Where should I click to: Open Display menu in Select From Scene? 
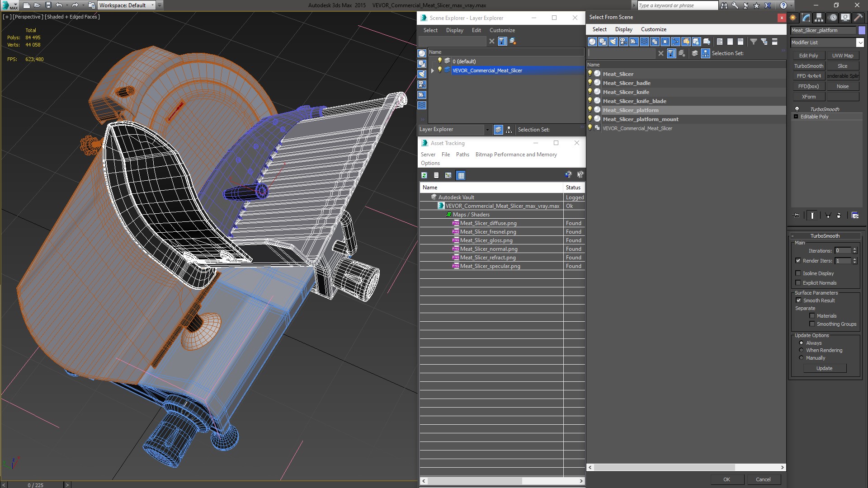tap(623, 29)
